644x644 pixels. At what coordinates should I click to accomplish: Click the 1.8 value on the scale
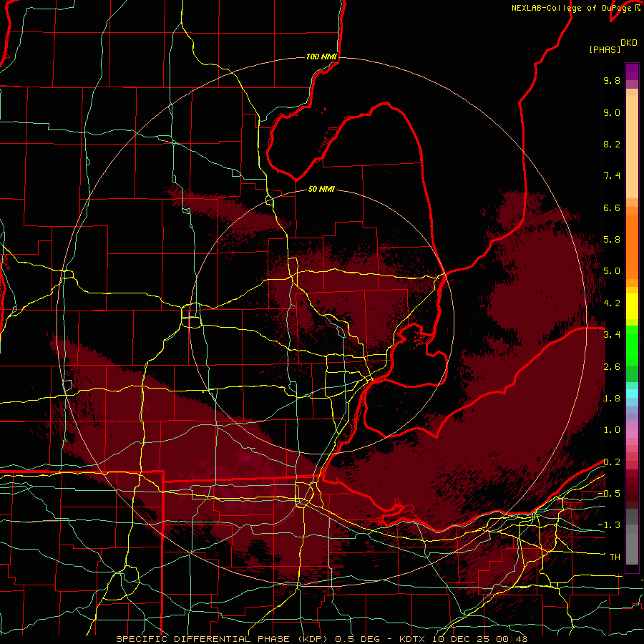point(612,399)
